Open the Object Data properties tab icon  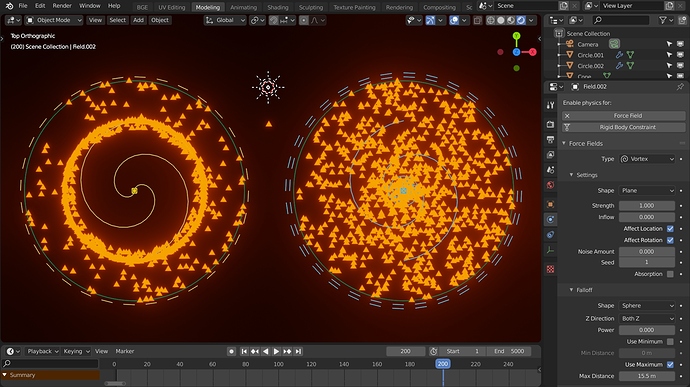[x=550, y=250]
